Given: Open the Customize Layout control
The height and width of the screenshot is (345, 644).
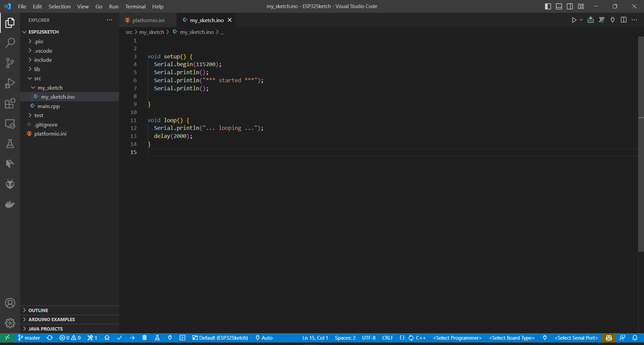Looking at the screenshot, I should click(581, 6).
